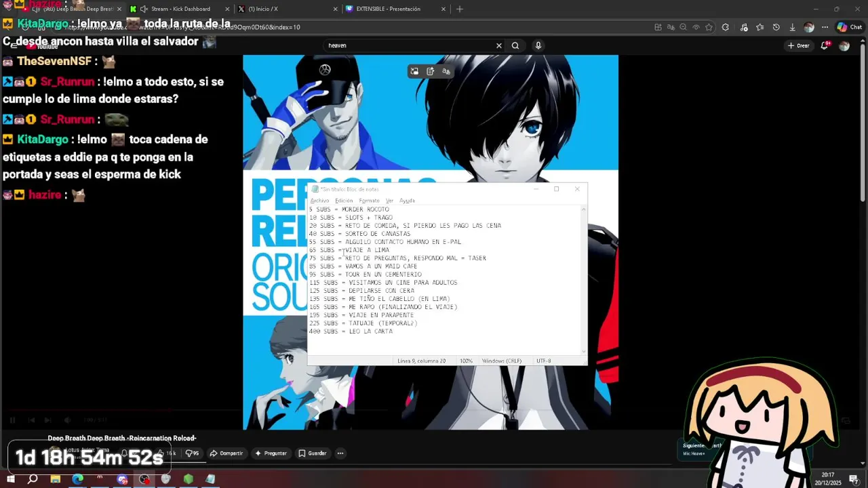Skip to the next video control

pos(47,420)
